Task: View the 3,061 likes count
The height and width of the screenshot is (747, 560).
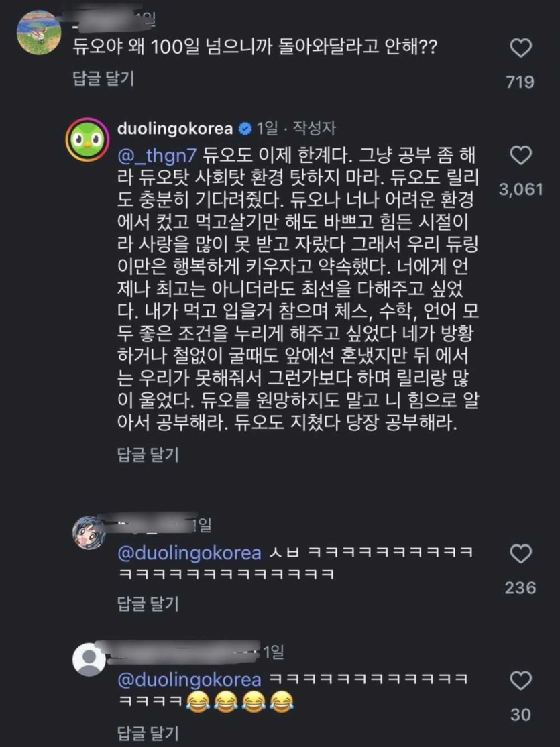Action: (x=521, y=190)
